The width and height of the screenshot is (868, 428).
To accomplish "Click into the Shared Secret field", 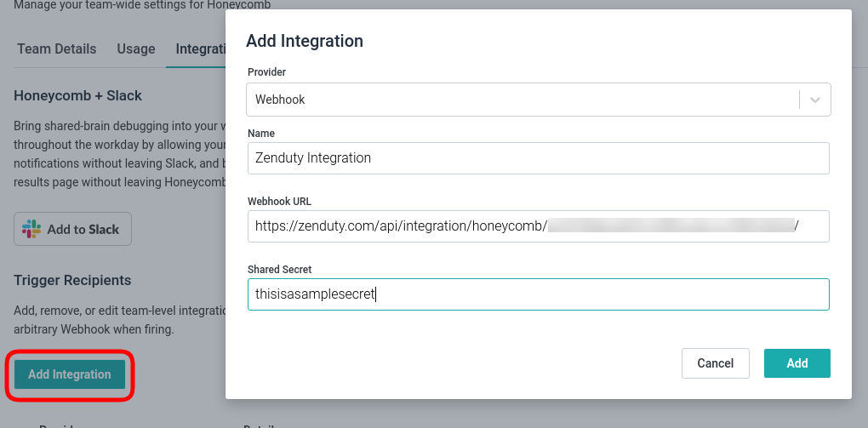I will (x=538, y=294).
